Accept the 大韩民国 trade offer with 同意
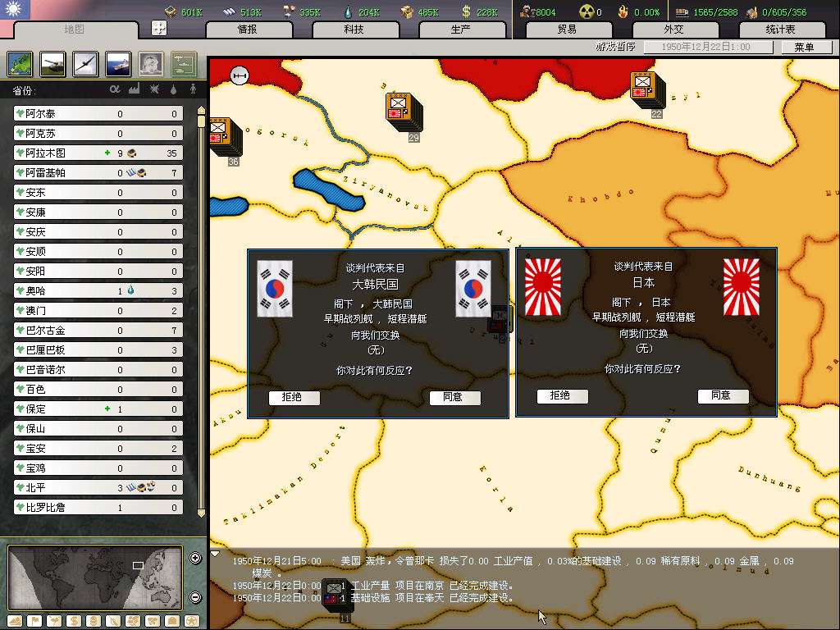 [x=453, y=397]
